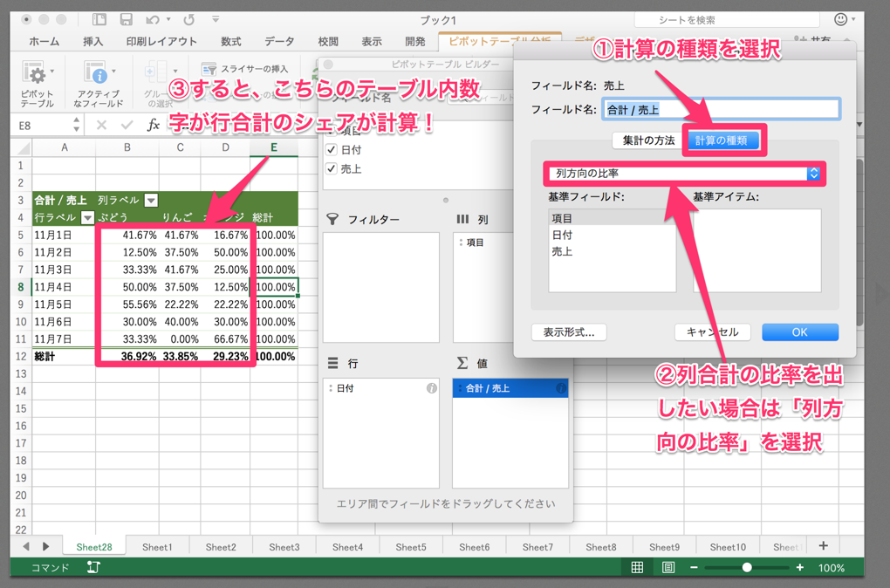The width and height of the screenshot is (890, 588).
Task: Switch to Sheet1 tab
Action: [157, 547]
